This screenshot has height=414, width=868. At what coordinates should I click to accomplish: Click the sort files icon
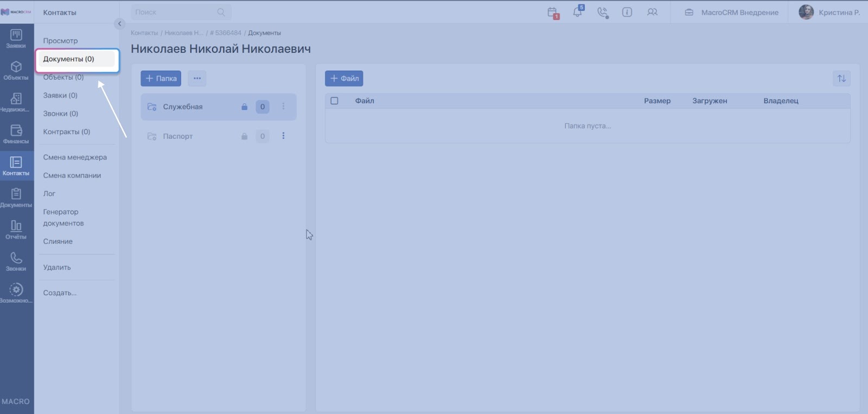coord(841,79)
